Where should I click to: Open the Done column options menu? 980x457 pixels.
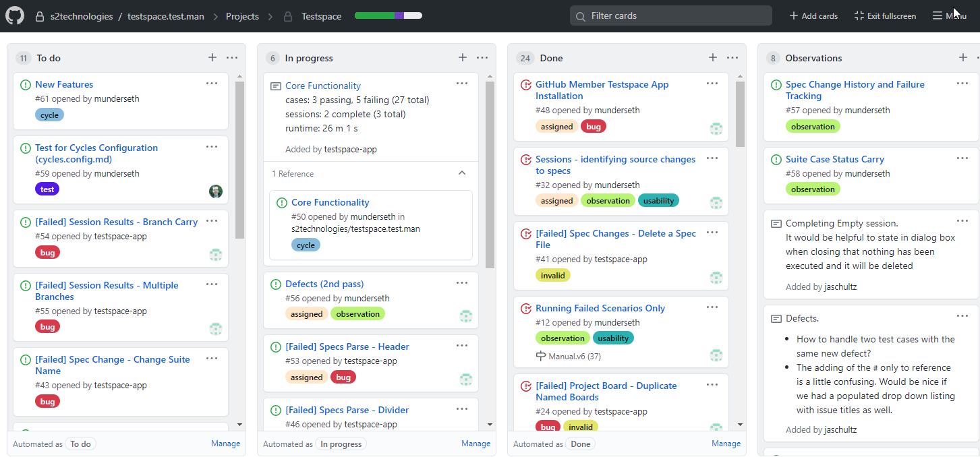tap(732, 58)
